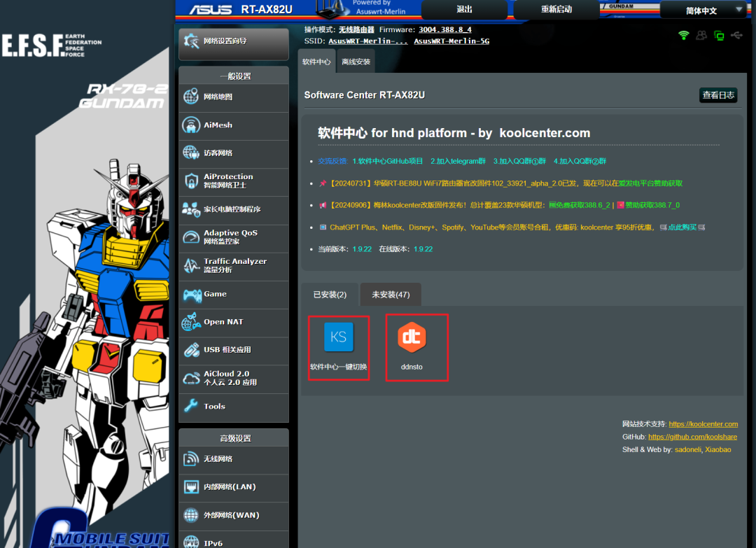Click the sadoneli author link
This screenshot has width=756, height=548.
(x=688, y=450)
